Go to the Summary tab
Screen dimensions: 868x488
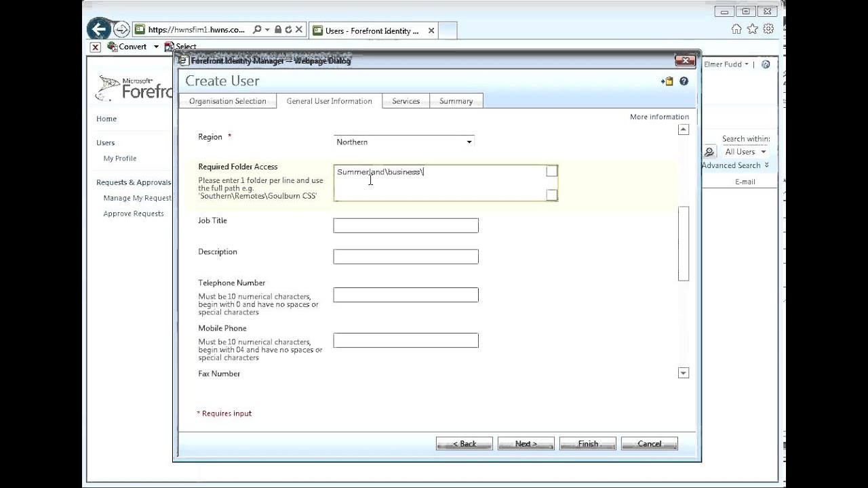pos(456,101)
